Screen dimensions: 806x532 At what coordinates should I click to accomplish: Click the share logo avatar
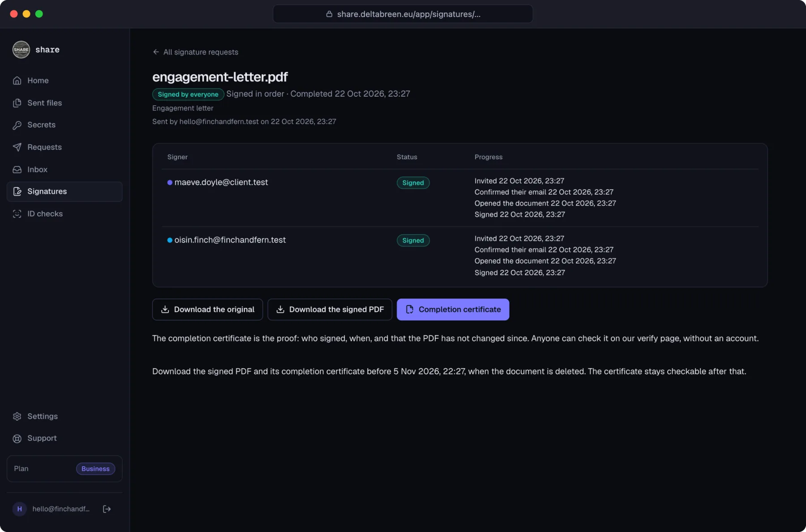21,50
